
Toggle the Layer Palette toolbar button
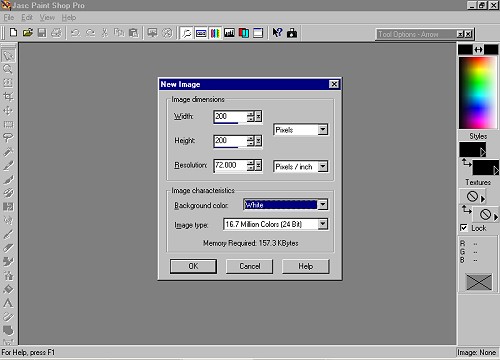pos(244,33)
